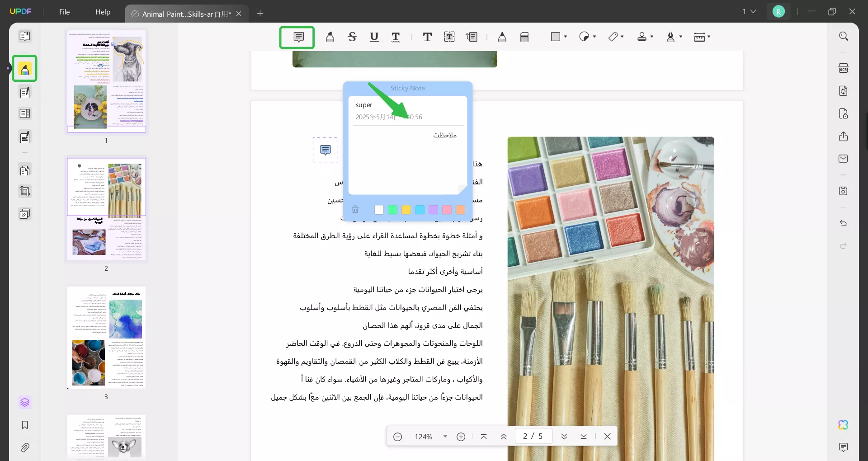Screen dimensions: 868x461
Task: Open the document search panel
Action: point(844,36)
